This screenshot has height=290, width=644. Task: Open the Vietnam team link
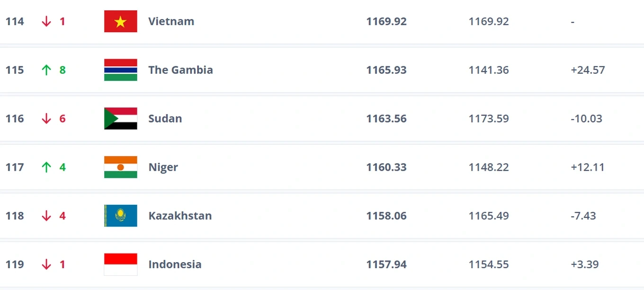click(x=171, y=21)
